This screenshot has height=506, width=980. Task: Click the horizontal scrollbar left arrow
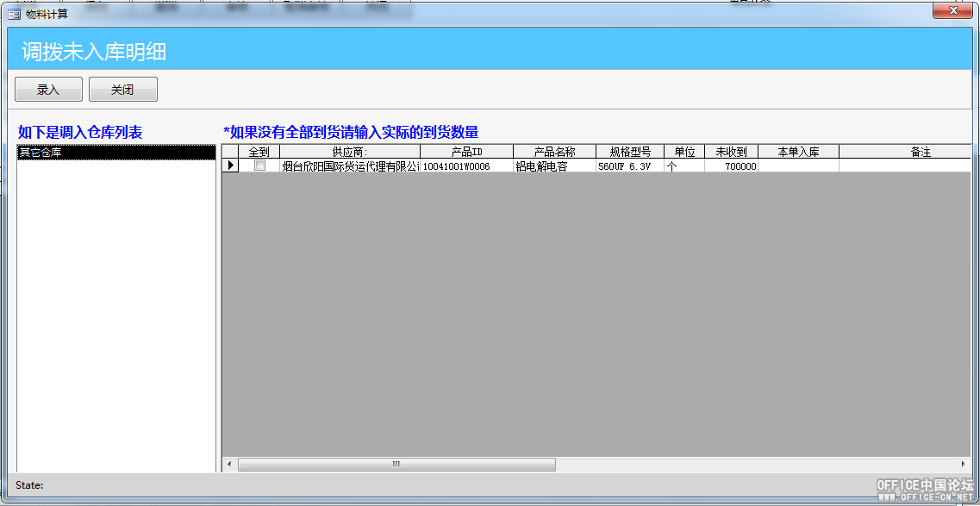[229, 464]
